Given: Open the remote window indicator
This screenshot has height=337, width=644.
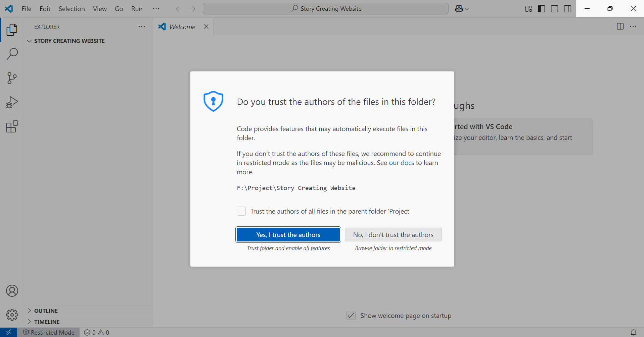Looking at the screenshot, I should pos(9,332).
